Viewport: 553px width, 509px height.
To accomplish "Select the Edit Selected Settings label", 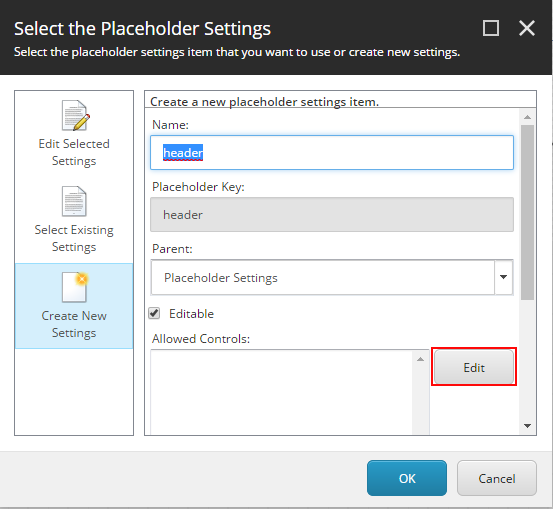I will click(x=74, y=152).
